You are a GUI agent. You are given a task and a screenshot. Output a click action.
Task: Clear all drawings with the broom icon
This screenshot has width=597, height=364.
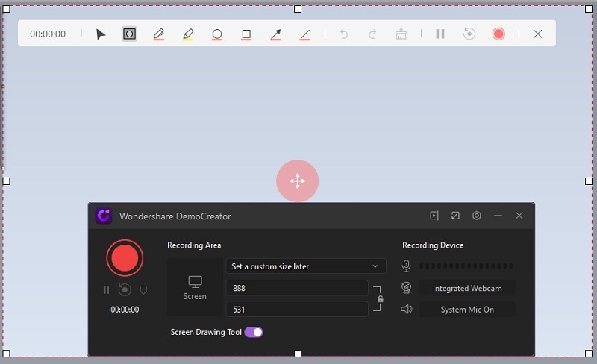coord(401,34)
